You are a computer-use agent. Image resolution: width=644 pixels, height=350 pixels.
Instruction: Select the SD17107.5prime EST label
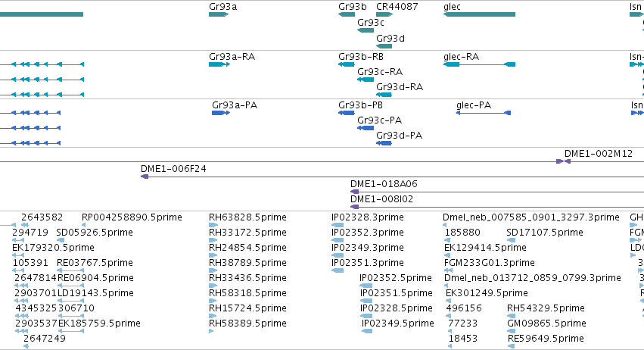[545, 233]
